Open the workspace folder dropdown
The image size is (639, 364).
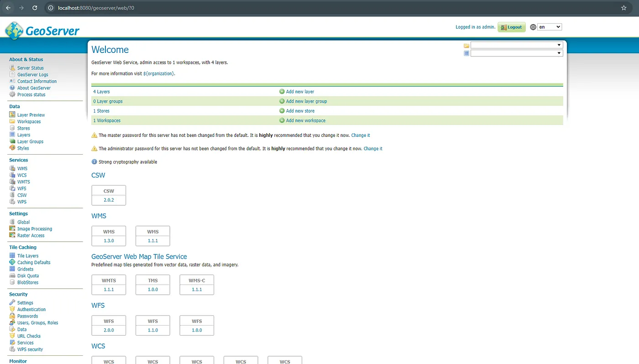516,45
